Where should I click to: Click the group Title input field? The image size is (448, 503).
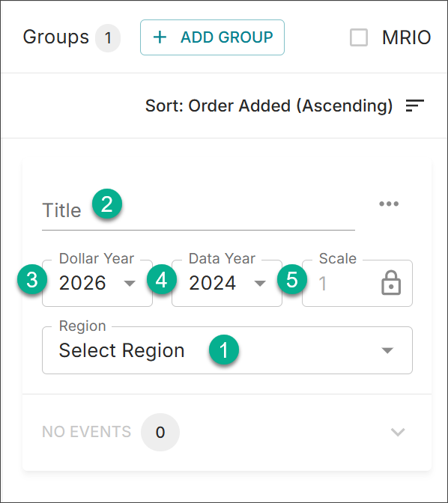(199, 211)
